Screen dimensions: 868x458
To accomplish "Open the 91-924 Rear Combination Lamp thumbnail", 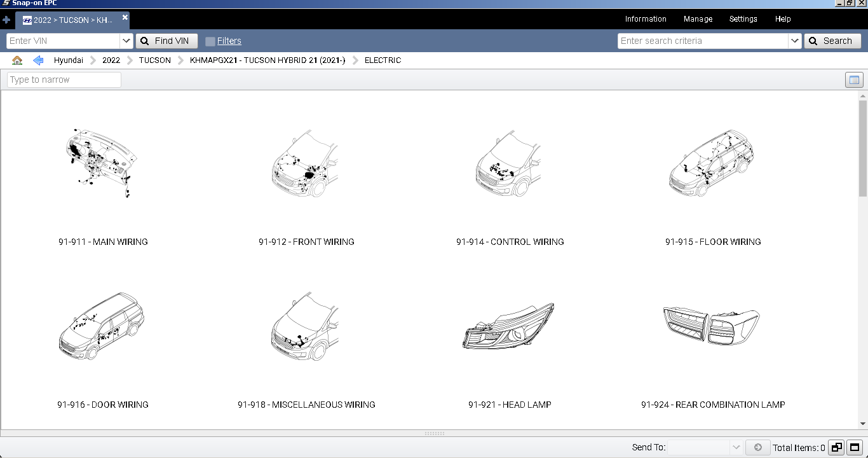I will click(x=712, y=326).
